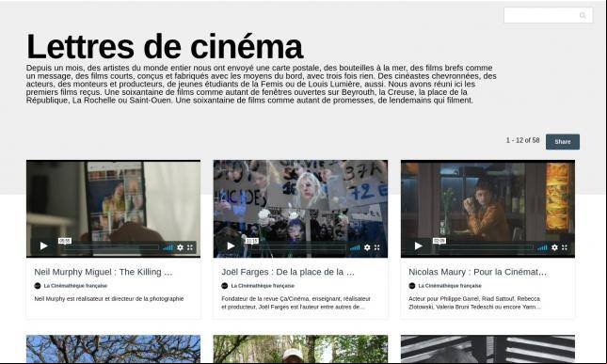This screenshot has height=364, width=607.
Task: Click the 'Lettres de cinéma' heading
Action: [165, 47]
